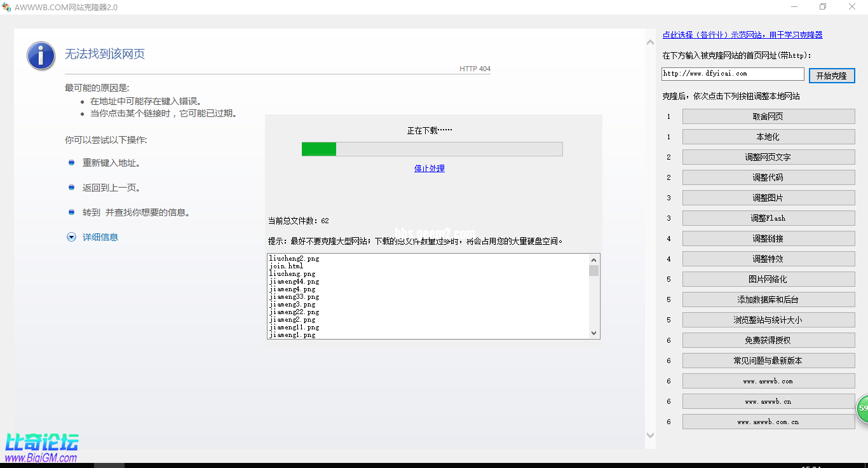Click the www.awwwb.com.cn button
The height and width of the screenshot is (468, 868).
(x=768, y=422)
